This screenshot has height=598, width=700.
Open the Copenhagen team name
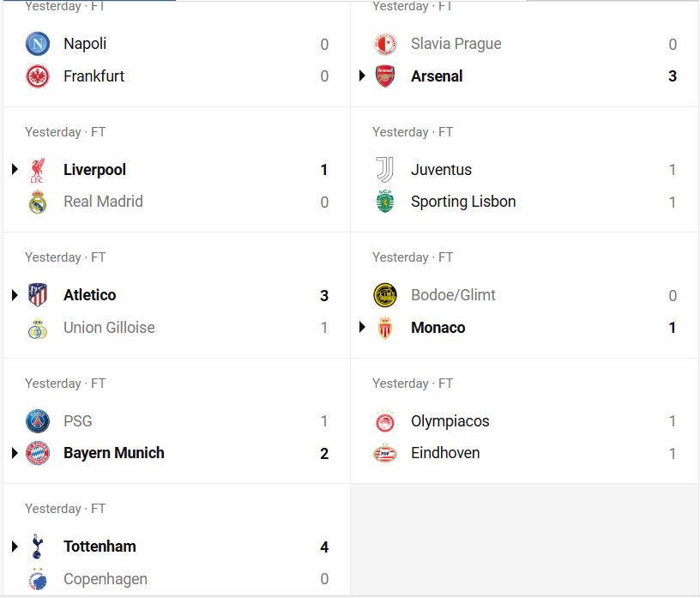[x=106, y=579]
